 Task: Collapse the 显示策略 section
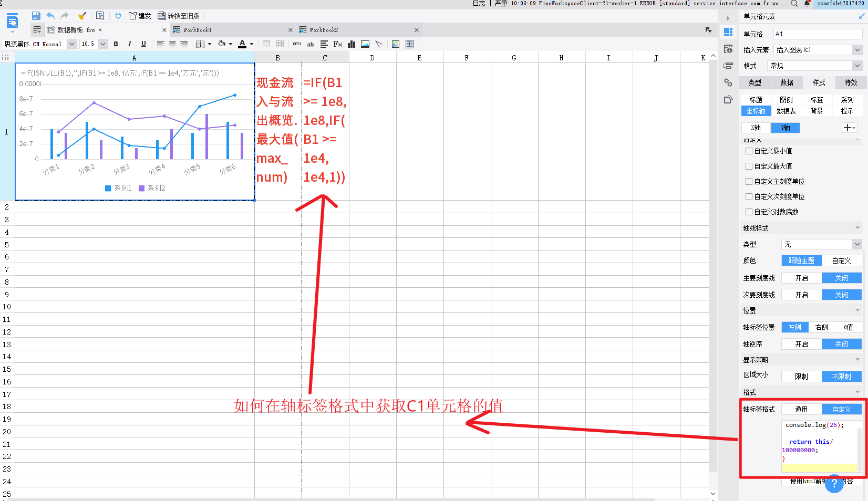click(x=857, y=360)
